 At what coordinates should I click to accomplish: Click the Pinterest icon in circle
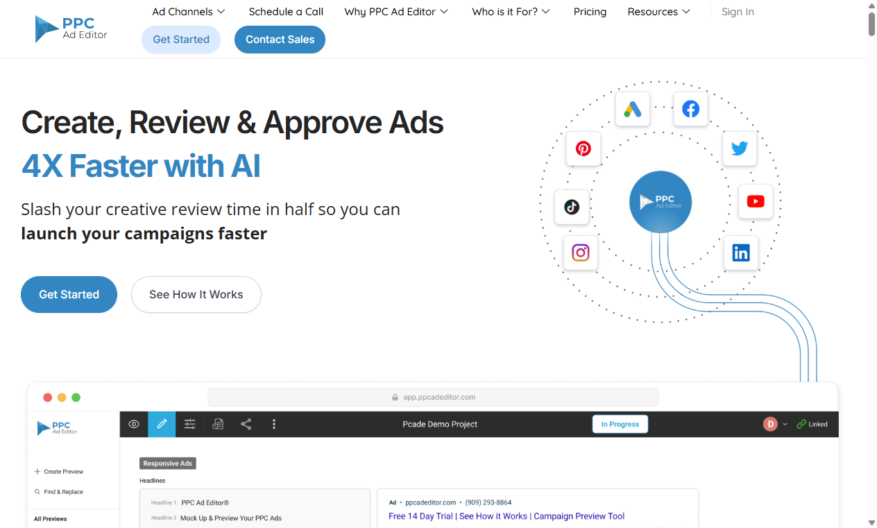pyautogui.click(x=583, y=149)
